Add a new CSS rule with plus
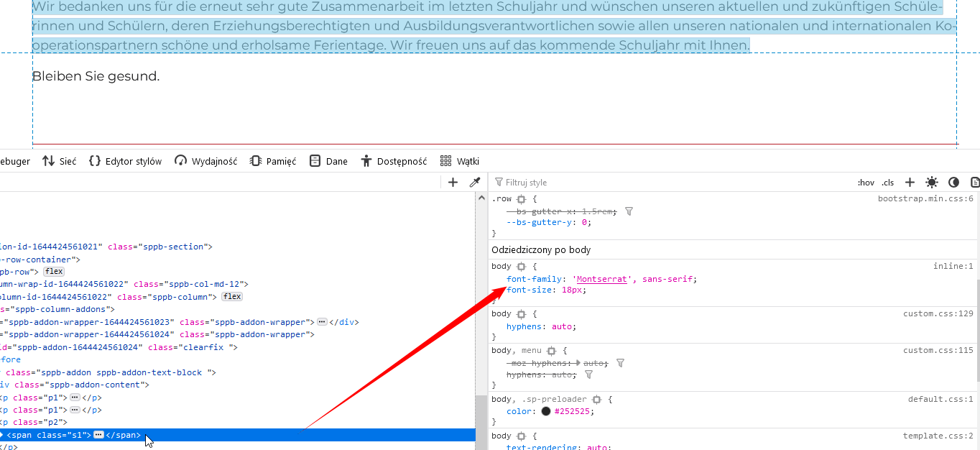 [910, 183]
